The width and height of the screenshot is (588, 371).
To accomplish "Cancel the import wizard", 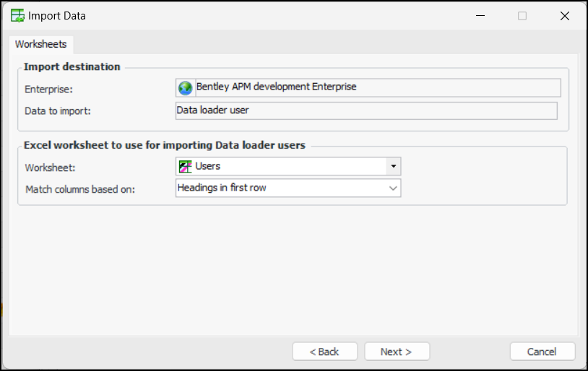I will point(542,352).
